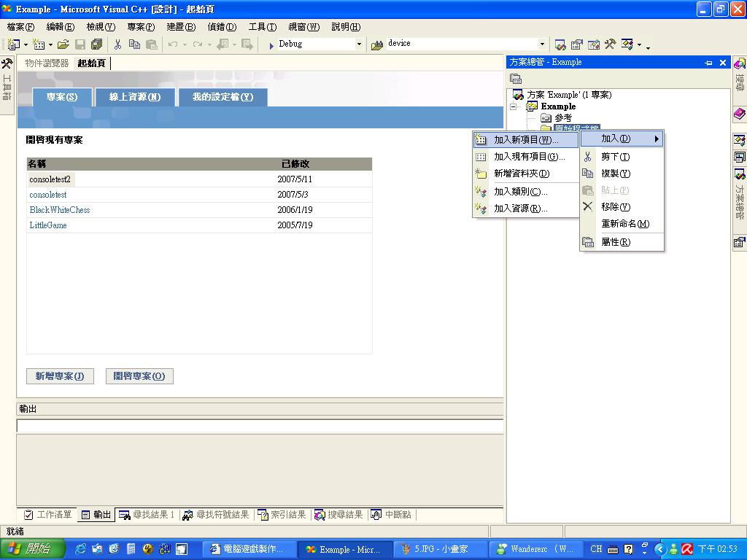Screen dimensions: 747x560
Task: Click the Toolbox side tab hammer icon
Action: pyautogui.click(x=7, y=63)
